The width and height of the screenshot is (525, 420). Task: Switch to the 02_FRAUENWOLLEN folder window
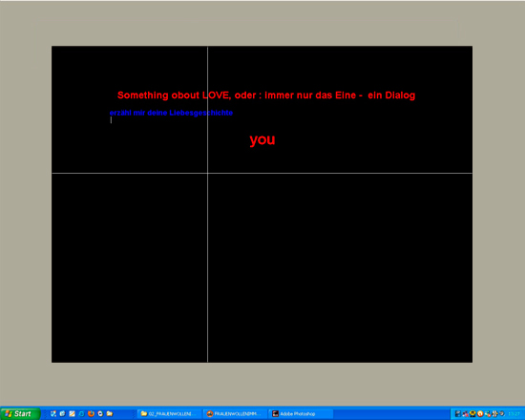169,414
